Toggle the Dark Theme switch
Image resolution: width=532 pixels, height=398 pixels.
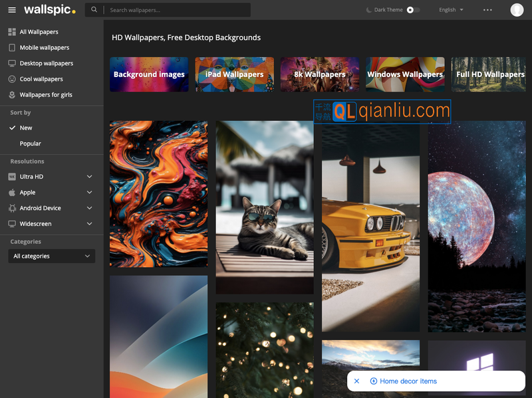pyautogui.click(x=413, y=10)
